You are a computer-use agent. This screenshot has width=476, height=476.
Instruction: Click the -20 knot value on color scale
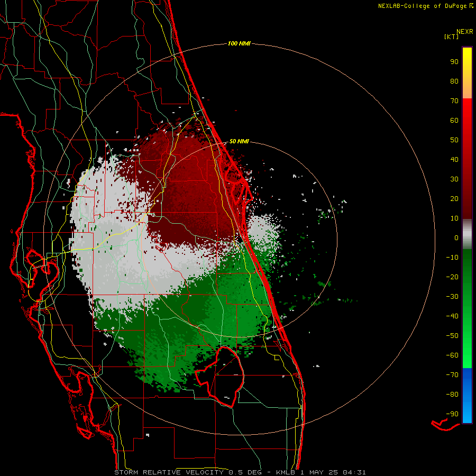tap(452, 277)
